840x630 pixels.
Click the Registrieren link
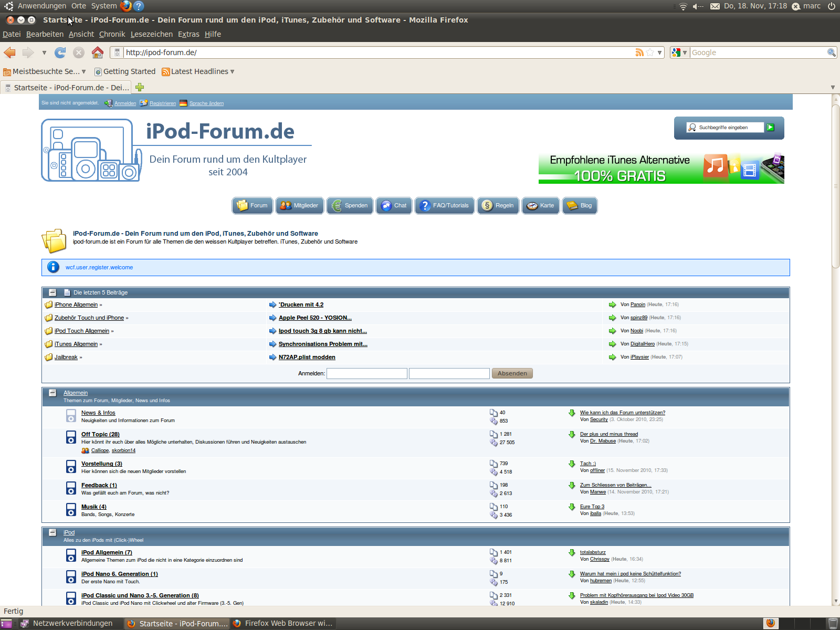tap(163, 103)
